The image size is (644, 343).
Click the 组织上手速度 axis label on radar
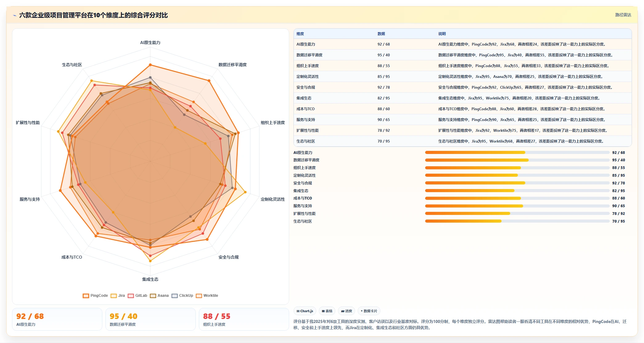pos(273,123)
